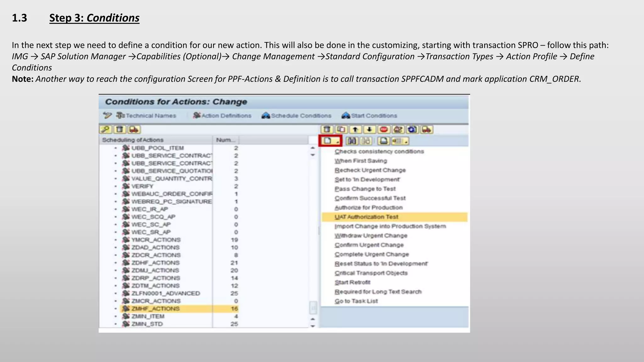The image size is (644, 362).
Task: Click the move down arrow icon
Action: click(369, 129)
